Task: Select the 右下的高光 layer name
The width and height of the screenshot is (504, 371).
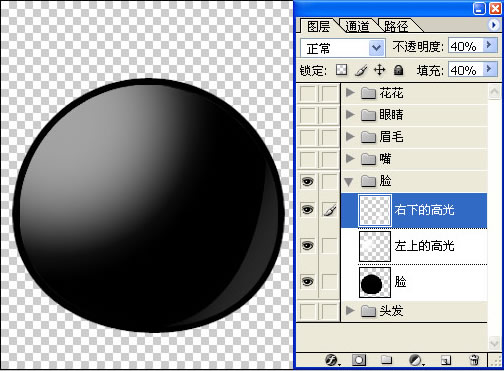Action: tap(424, 210)
